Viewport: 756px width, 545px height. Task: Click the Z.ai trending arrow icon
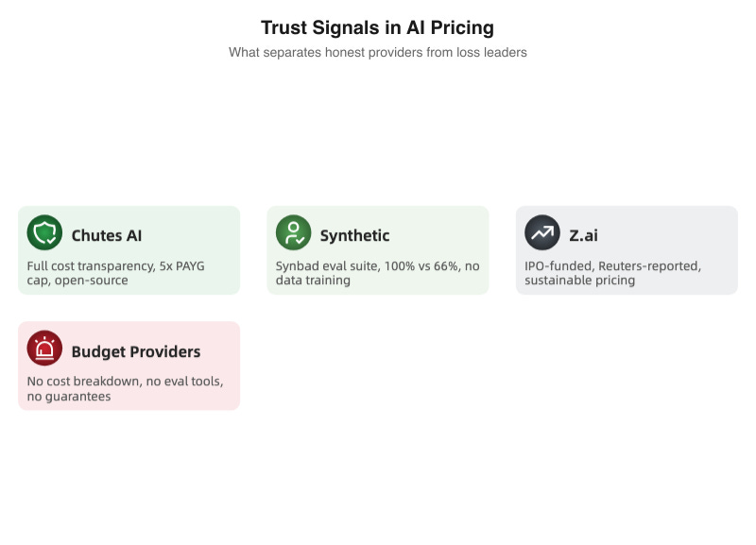[x=542, y=232]
